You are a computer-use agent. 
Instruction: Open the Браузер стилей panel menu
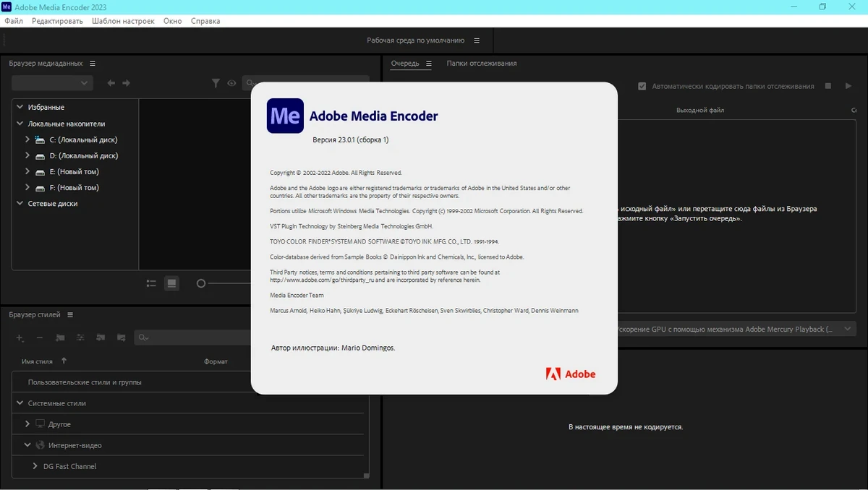click(x=70, y=315)
